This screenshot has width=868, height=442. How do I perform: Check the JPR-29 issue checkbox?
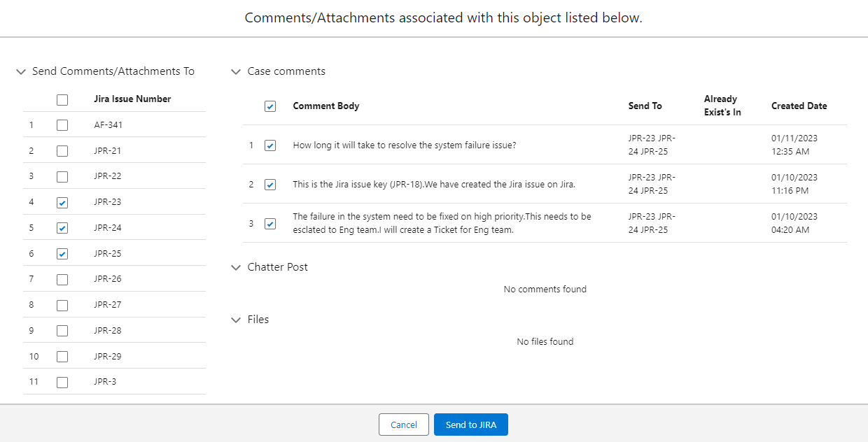tap(62, 357)
